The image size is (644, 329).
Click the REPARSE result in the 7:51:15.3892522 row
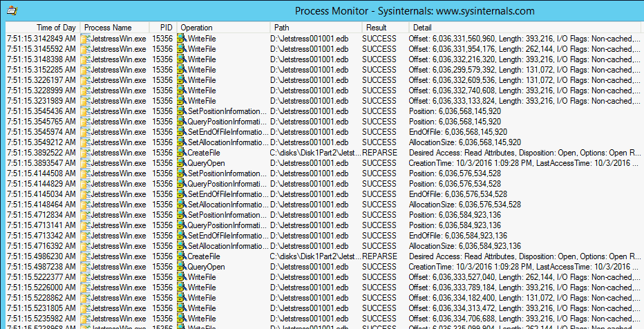(x=379, y=153)
